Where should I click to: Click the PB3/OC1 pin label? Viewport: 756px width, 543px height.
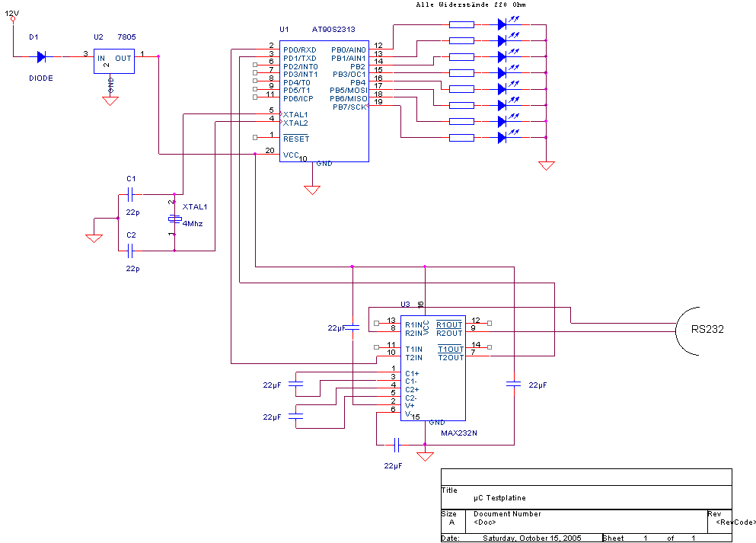tap(349, 75)
